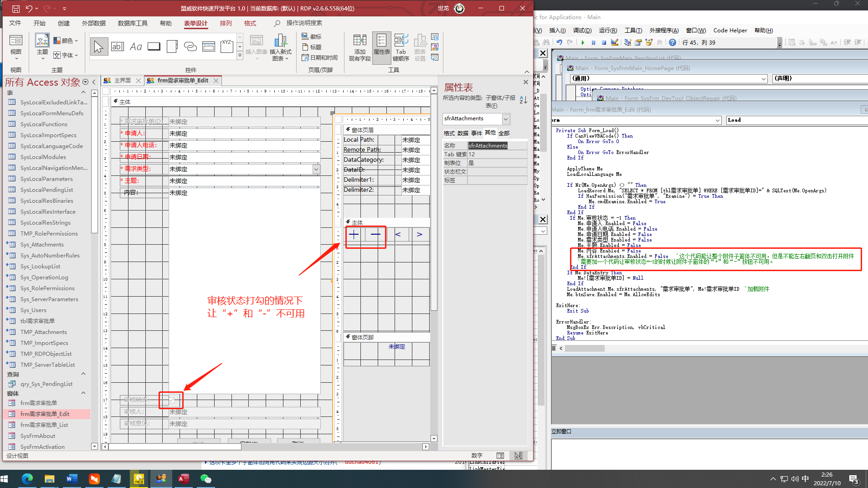Select the pointer selection control tool
868x488 pixels.
coord(98,46)
